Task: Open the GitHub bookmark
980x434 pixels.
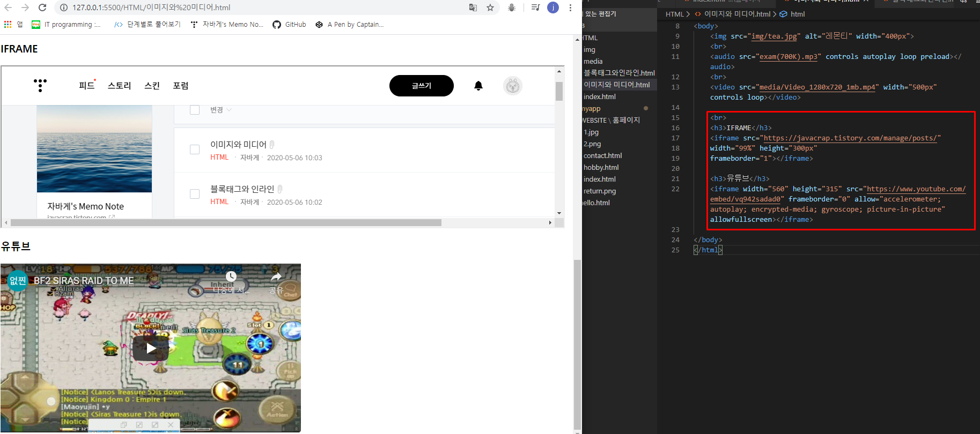Action: click(289, 24)
